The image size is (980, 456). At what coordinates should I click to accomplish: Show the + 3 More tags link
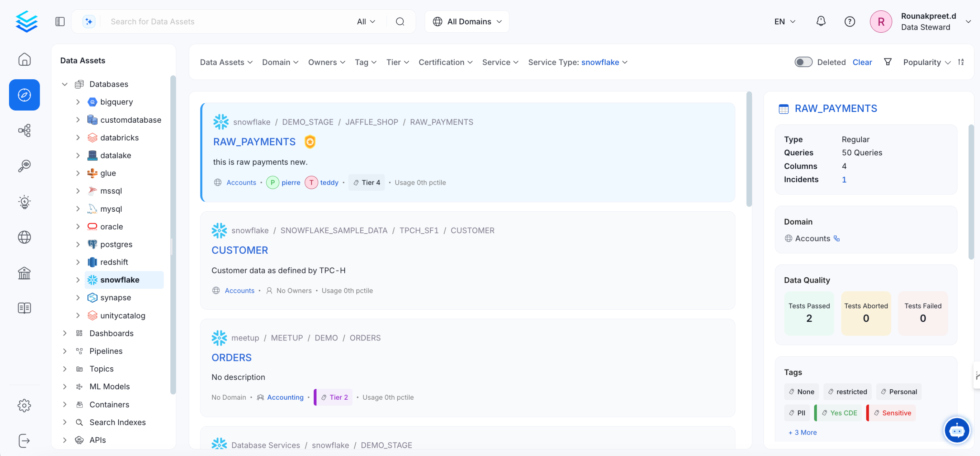coord(803,432)
